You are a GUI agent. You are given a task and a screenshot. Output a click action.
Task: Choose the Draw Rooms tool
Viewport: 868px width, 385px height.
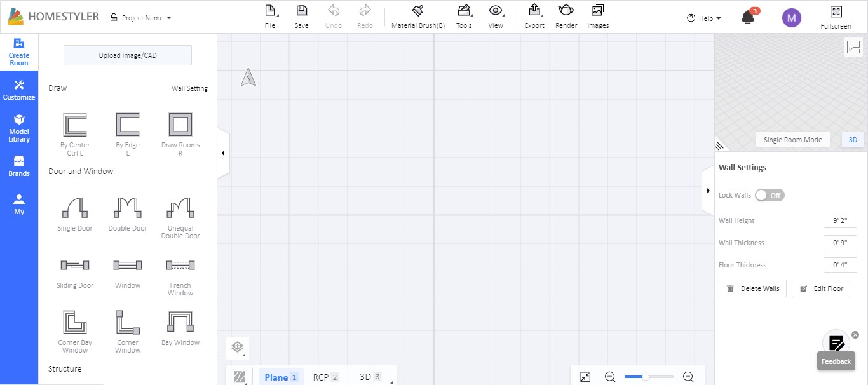click(x=180, y=125)
